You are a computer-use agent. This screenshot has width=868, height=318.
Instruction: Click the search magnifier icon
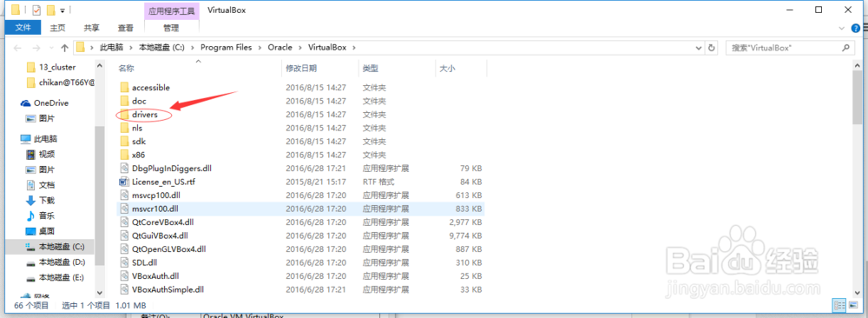[845, 48]
